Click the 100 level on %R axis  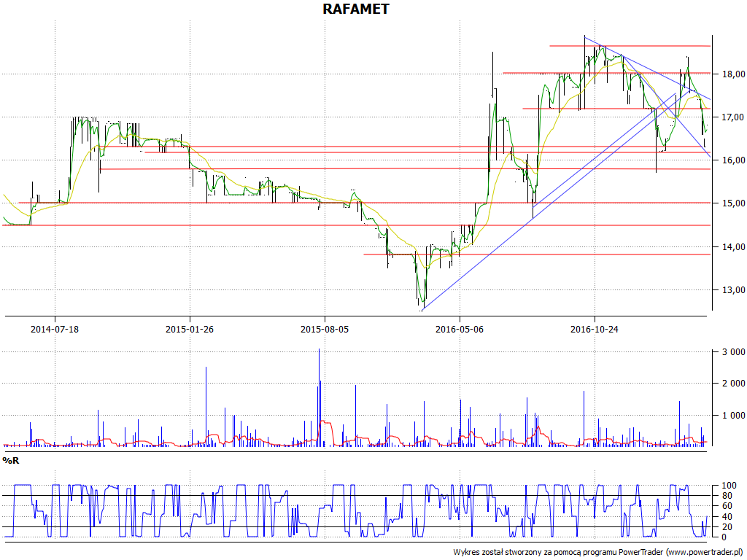pyautogui.click(x=729, y=486)
